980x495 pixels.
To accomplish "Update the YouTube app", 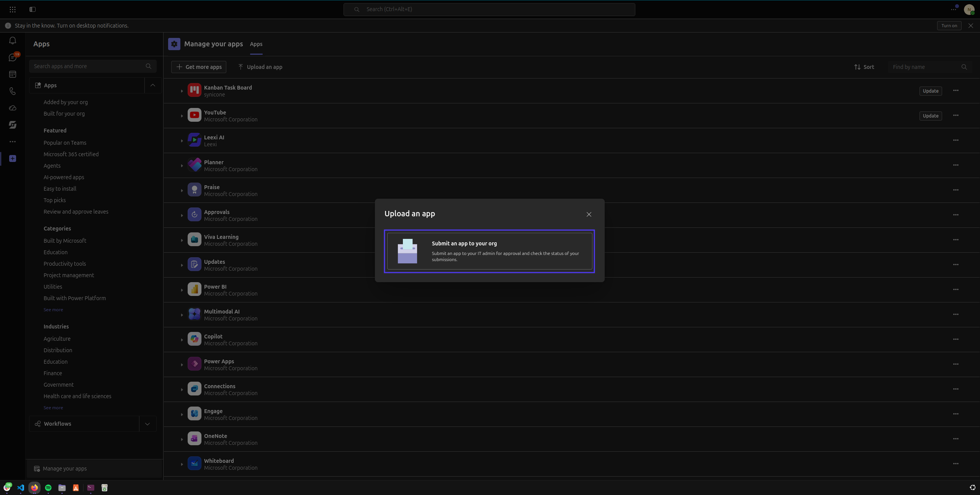I will pos(930,116).
